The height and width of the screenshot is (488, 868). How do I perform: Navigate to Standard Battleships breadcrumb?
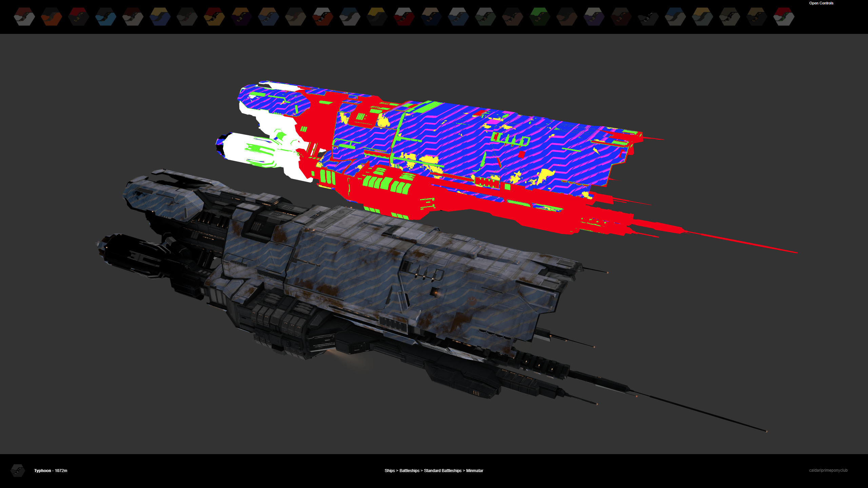(442, 471)
